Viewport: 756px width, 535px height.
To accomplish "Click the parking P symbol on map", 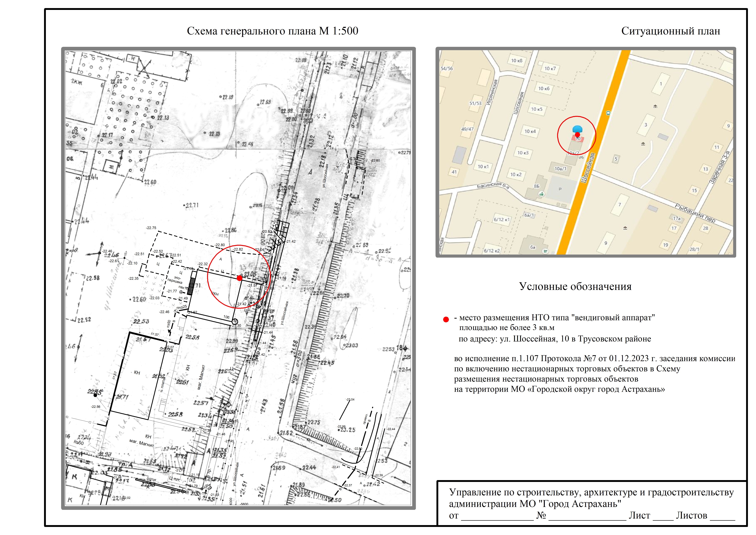I will click(x=560, y=189).
